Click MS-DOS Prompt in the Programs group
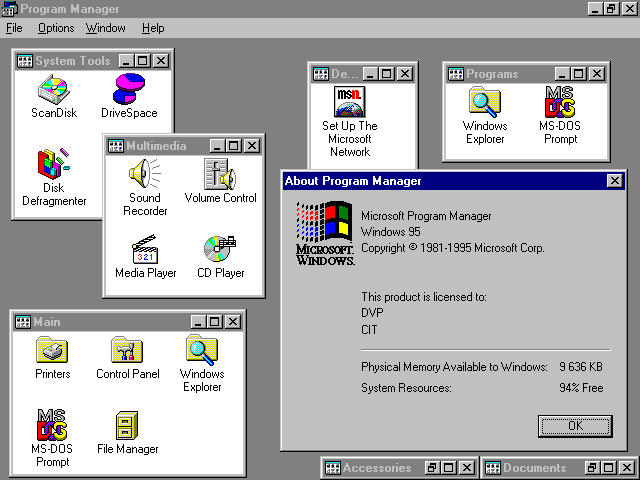 (559, 103)
